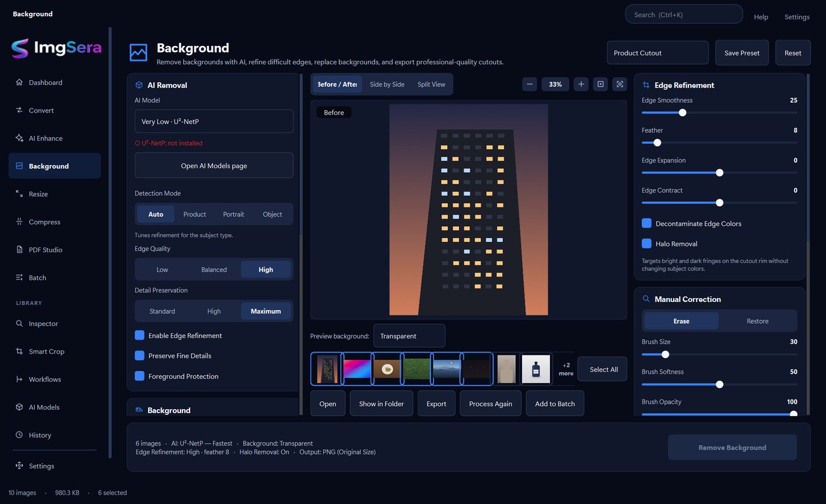Viewport: 826px width, 504px height.
Task: Select the Resize icon in the sidebar
Action: coord(19,194)
